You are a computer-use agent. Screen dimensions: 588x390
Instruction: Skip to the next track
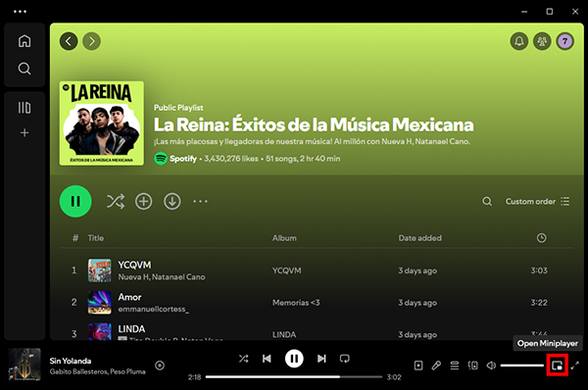[x=321, y=359]
